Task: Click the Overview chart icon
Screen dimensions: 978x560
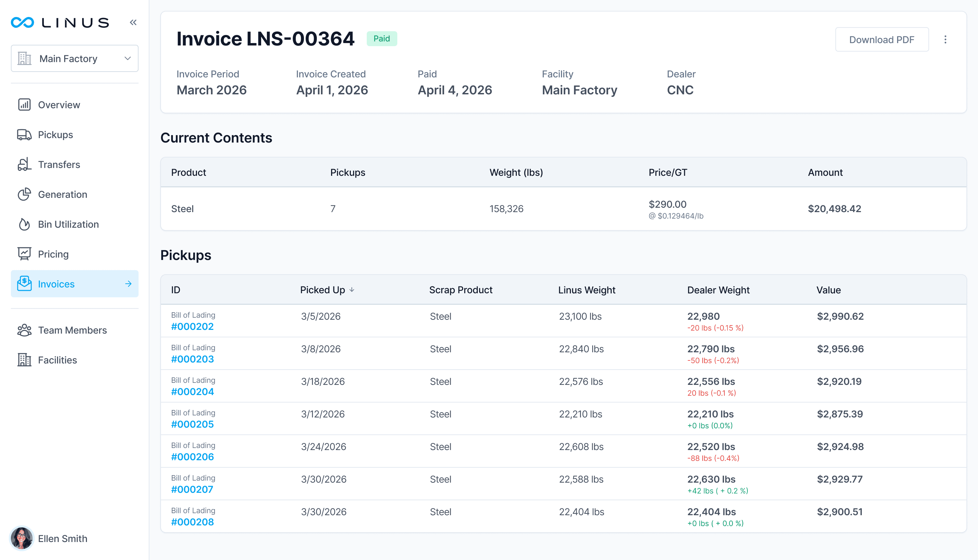Action: click(x=24, y=105)
